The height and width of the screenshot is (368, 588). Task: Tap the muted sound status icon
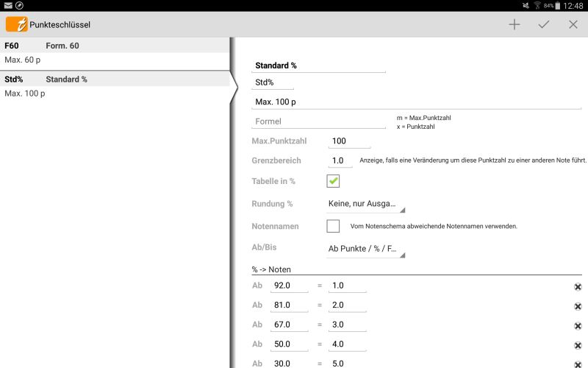click(x=526, y=6)
